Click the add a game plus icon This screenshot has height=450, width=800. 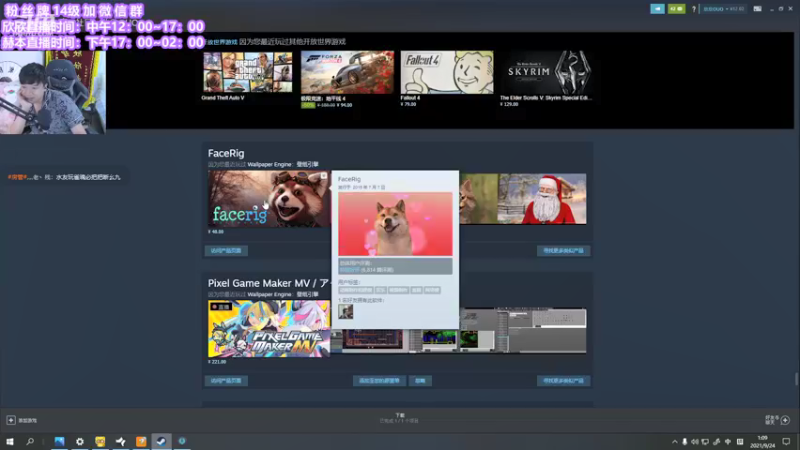tap(11, 420)
